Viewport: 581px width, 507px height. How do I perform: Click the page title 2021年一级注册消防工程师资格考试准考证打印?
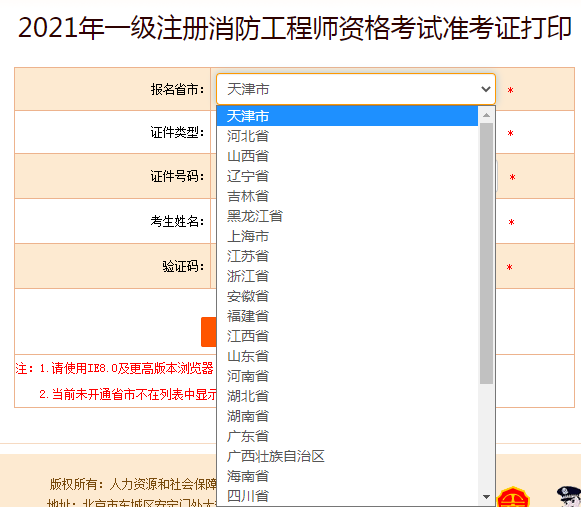click(295, 28)
